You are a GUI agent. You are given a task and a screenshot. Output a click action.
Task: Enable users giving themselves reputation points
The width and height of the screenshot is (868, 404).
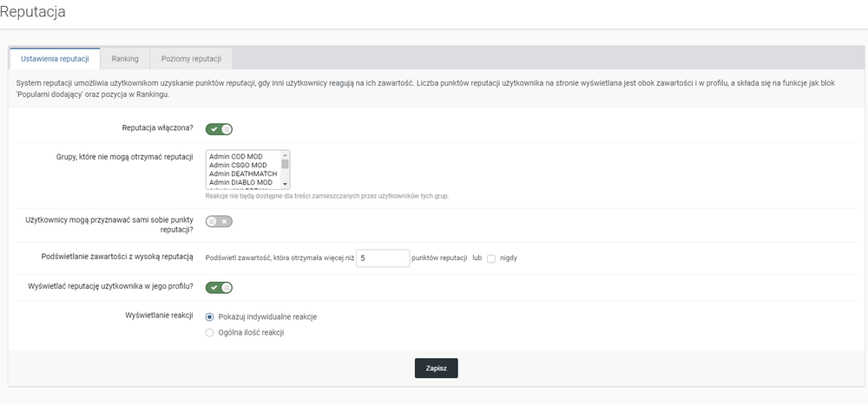pos(219,221)
